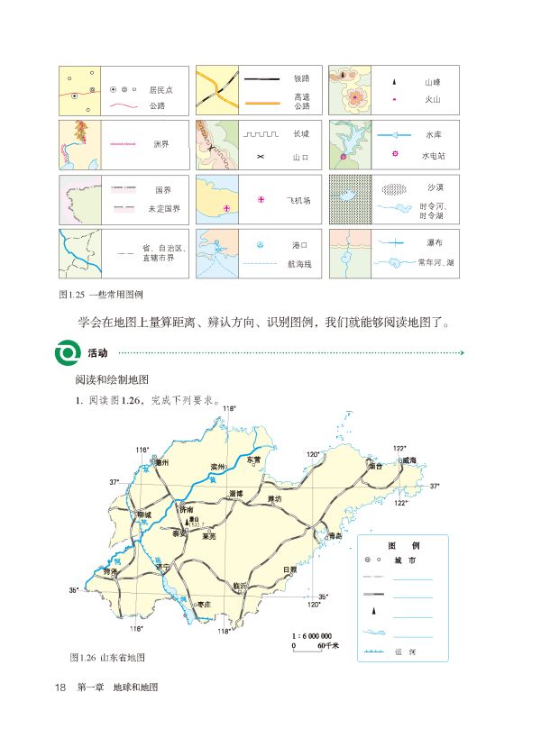541x756 pixels.
Task: Click the dotted 沙漠 oval symbol
Action: (394, 189)
